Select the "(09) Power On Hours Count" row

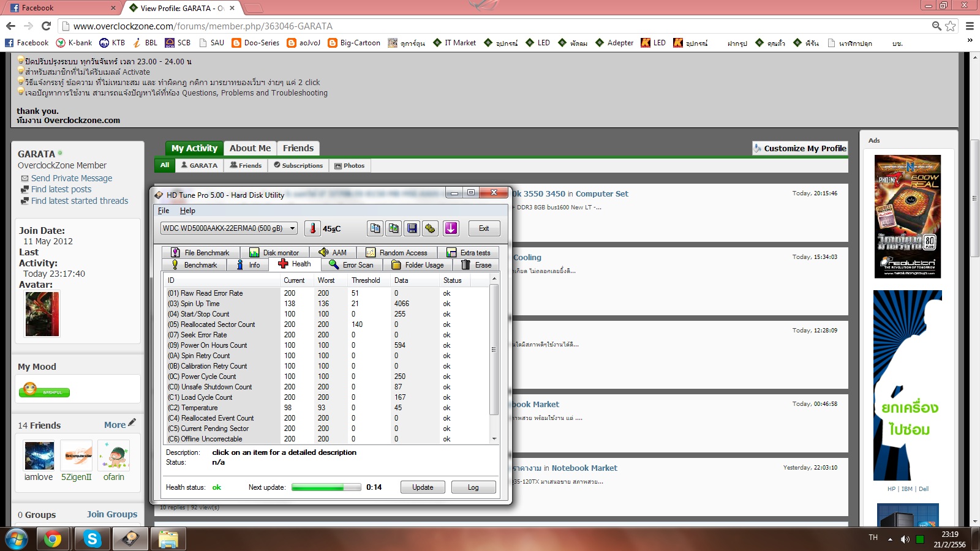pos(328,345)
